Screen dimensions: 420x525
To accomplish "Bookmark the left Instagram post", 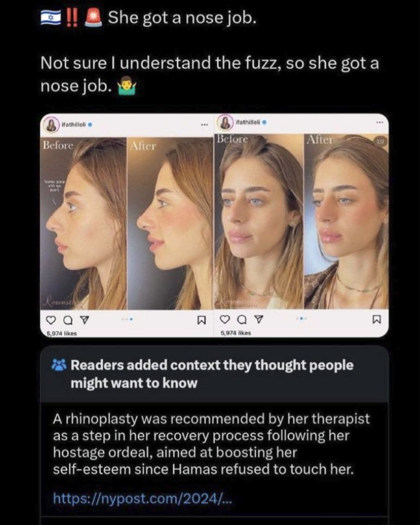I will pos(201,320).
